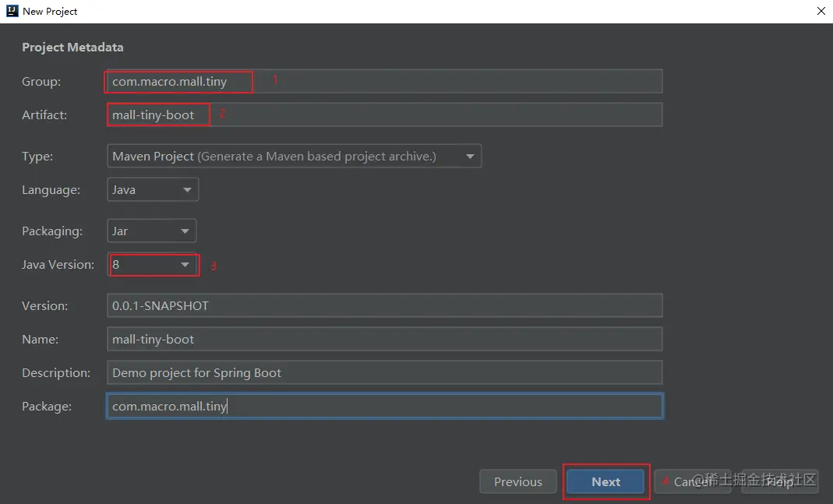Focus the Group input field
This screenshot has height=504, width=833.
click(x=385, y=81)
